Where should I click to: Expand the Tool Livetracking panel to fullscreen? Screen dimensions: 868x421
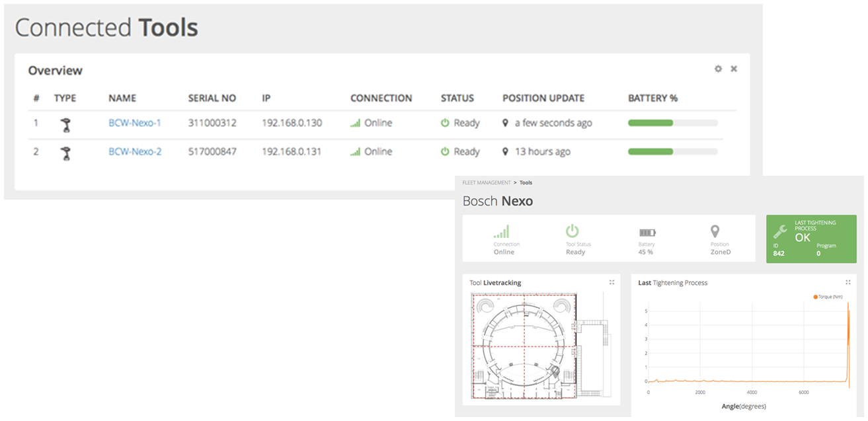point(612,282)
